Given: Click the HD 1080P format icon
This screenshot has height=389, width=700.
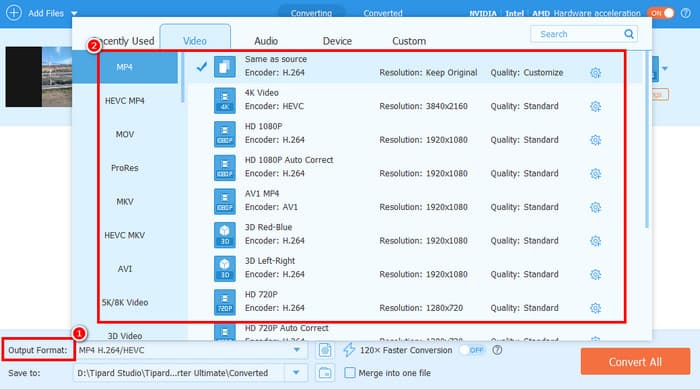Looking at the screenshot, I should pos(225,134).
